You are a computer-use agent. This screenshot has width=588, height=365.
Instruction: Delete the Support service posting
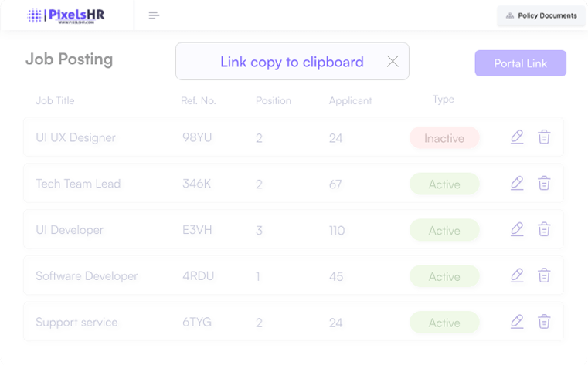[544, 322]
